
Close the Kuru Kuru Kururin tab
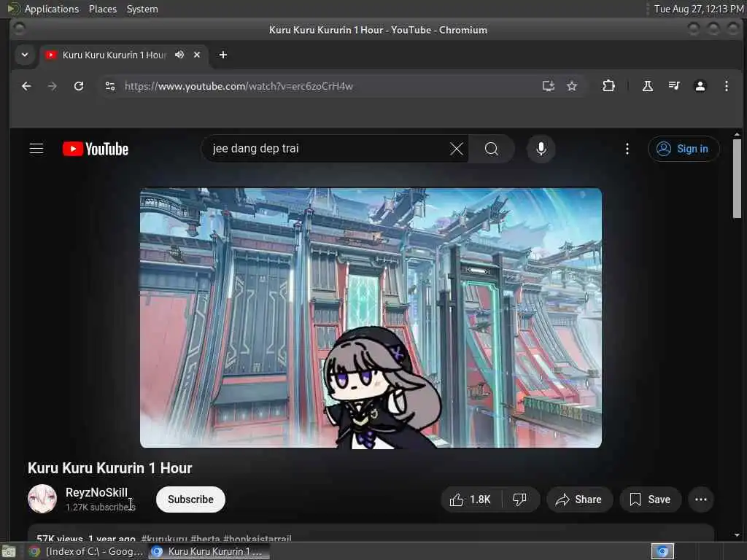coord(197,55)
